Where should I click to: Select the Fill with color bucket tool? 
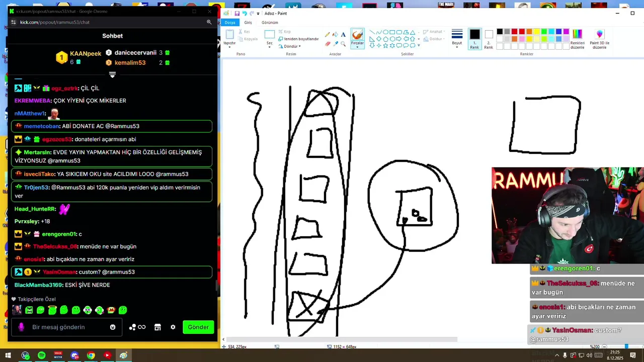point(335,34)
